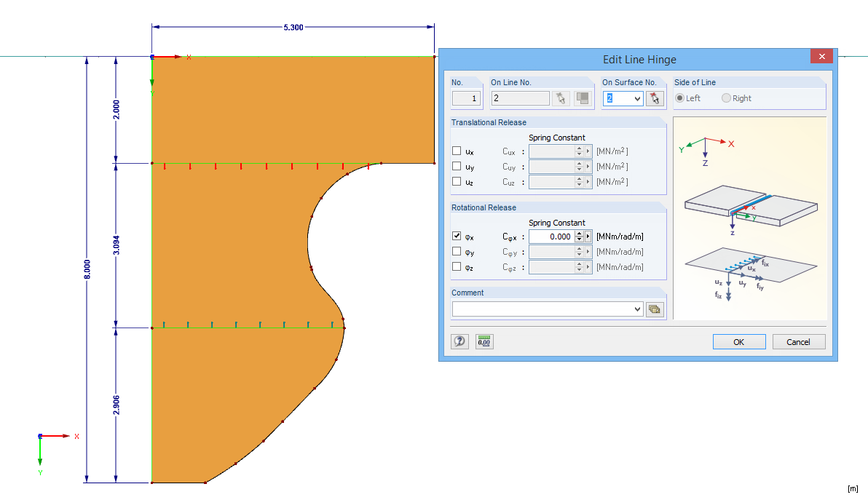Open the On Surface No. dropdown
The height and width of the screenshot is (500, 868).
(637, 98)
